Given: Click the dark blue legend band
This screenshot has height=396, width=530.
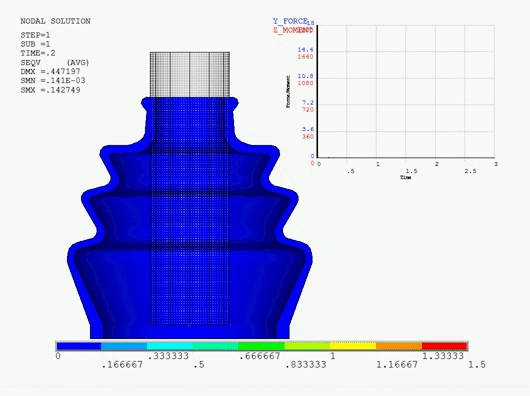Looking at the screenshot, I should point(79,346).
